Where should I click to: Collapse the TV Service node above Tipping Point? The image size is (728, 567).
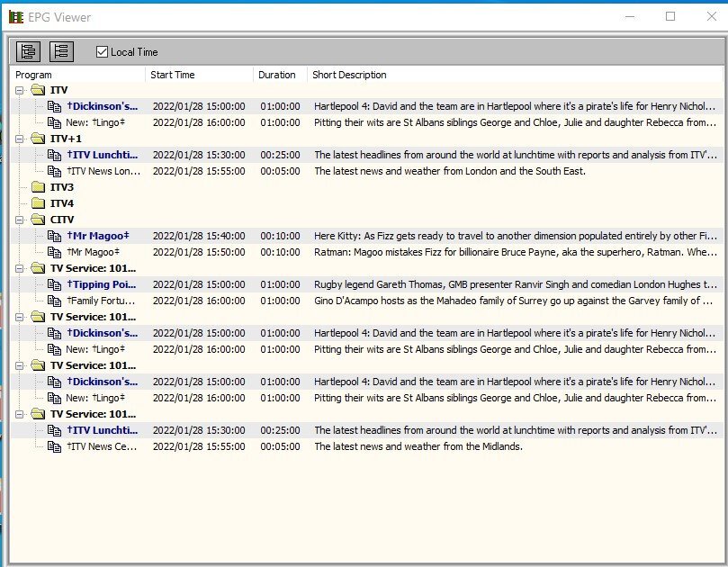(19, 268)
